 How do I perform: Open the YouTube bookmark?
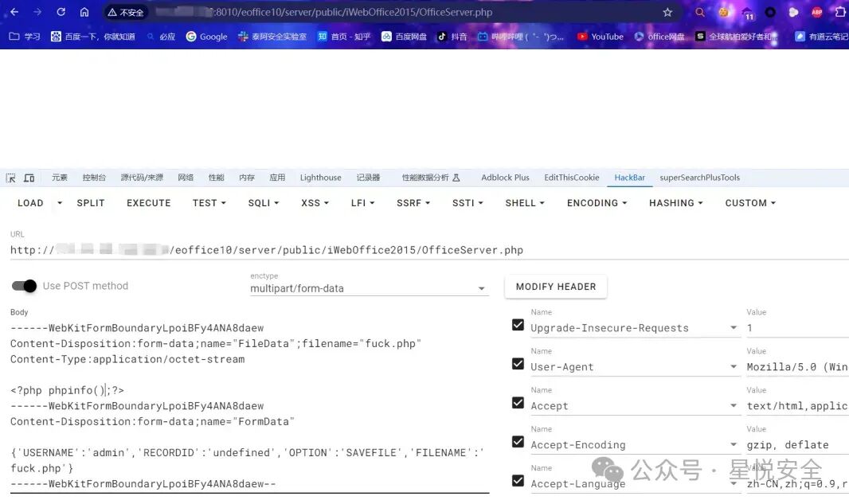tap(601, 37)
